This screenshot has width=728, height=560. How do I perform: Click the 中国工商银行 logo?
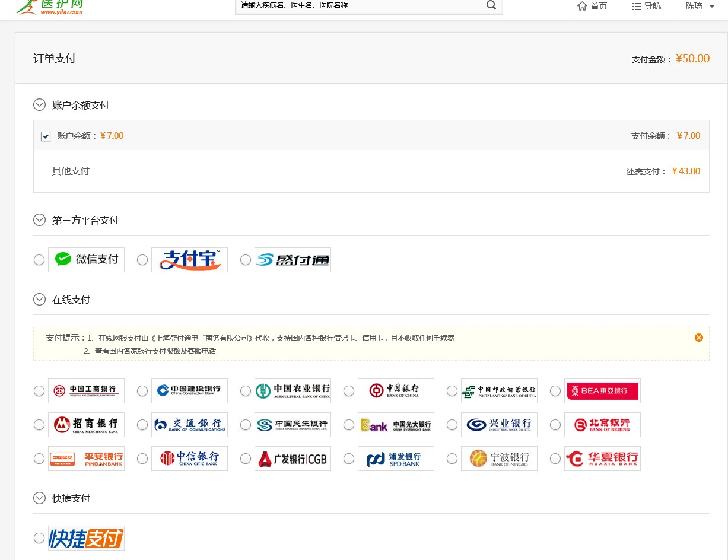(86, 391)
